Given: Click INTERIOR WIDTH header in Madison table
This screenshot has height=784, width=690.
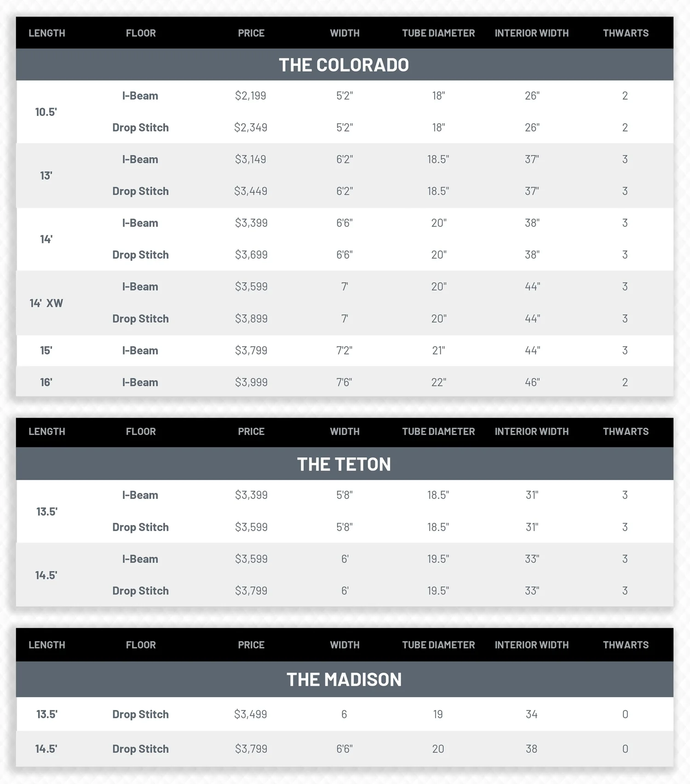Looking at the screenshot, I should (x=532, y=645).
